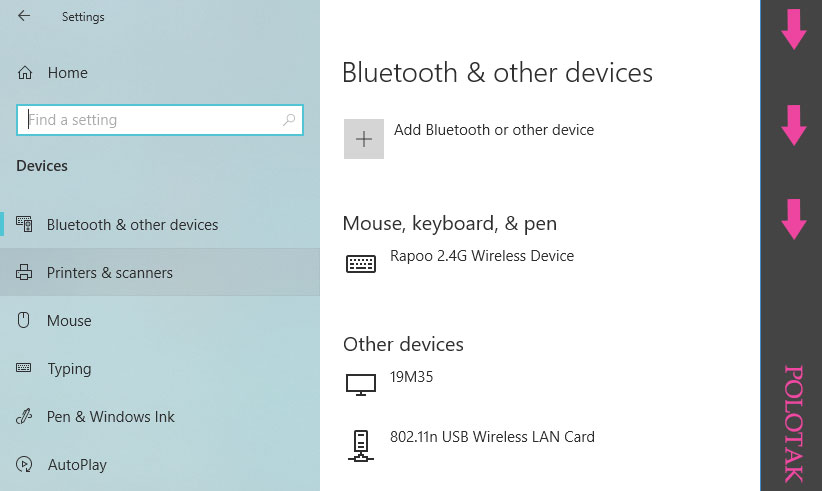Click the search magnifier icon
This screenshot has width=822, height=491.
[x=289, y=120]
